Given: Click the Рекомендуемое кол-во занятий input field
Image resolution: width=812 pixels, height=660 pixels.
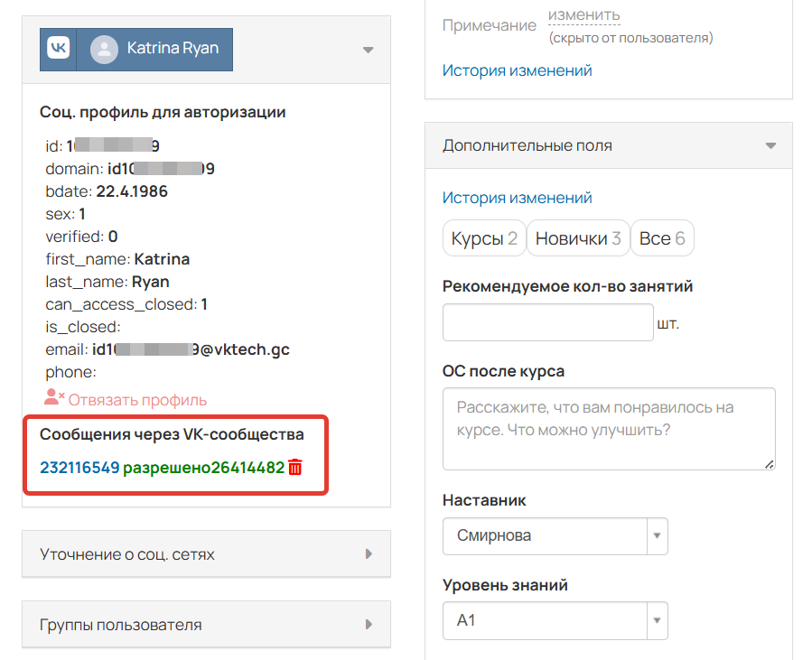Looking at the screenshot, I should (547, 322).
